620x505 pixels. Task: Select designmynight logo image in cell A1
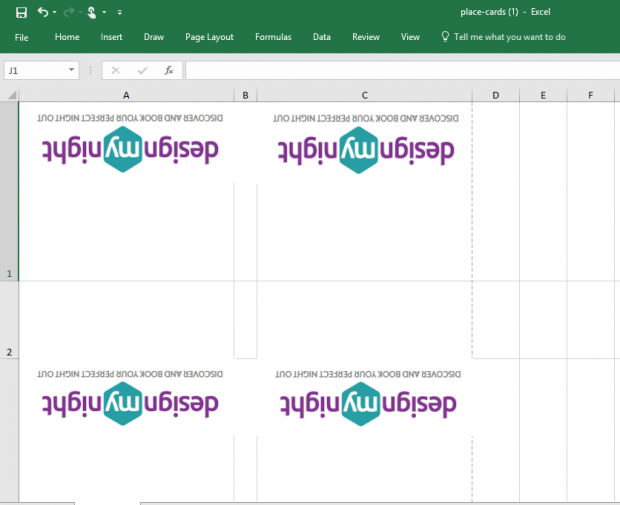click(x=130, y=143)
